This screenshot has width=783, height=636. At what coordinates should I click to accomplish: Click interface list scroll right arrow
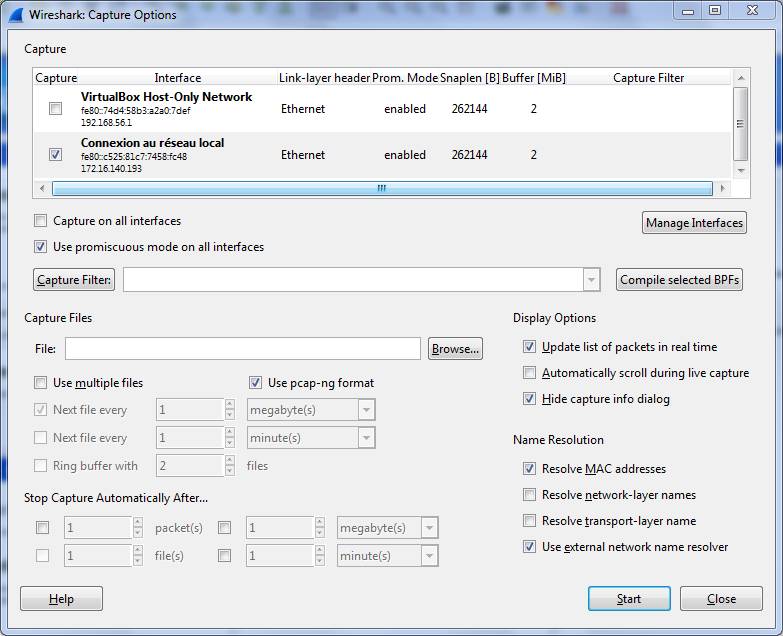click(723, 188)
